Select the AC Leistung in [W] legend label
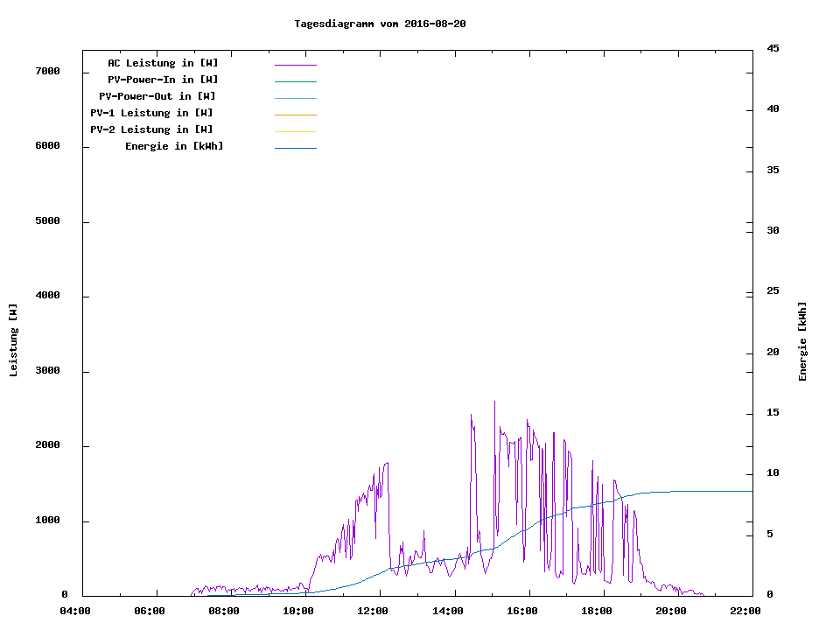The image size is (840, 630). tap(163, 63)
